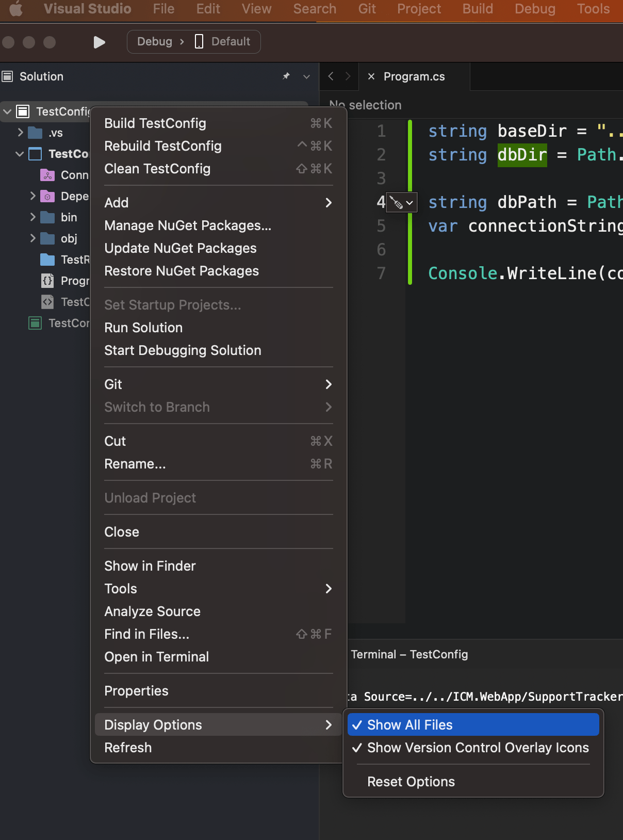Click the obj folder icon
Screen dimensions: 623x840
coord(47,238)
